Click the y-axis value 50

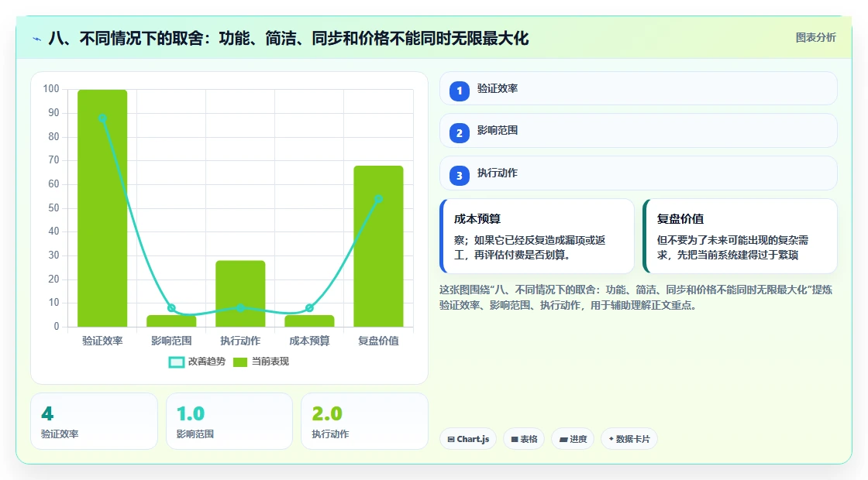click(x=53, y=208)
